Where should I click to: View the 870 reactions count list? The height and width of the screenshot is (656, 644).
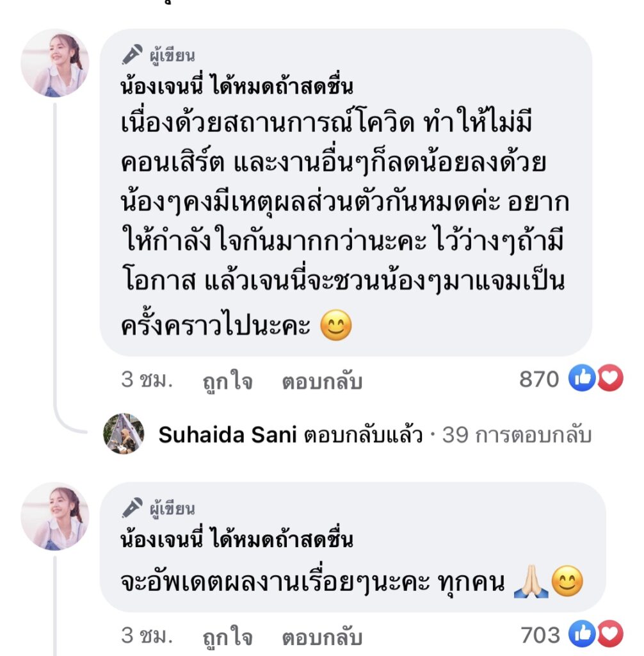(539, 380)
